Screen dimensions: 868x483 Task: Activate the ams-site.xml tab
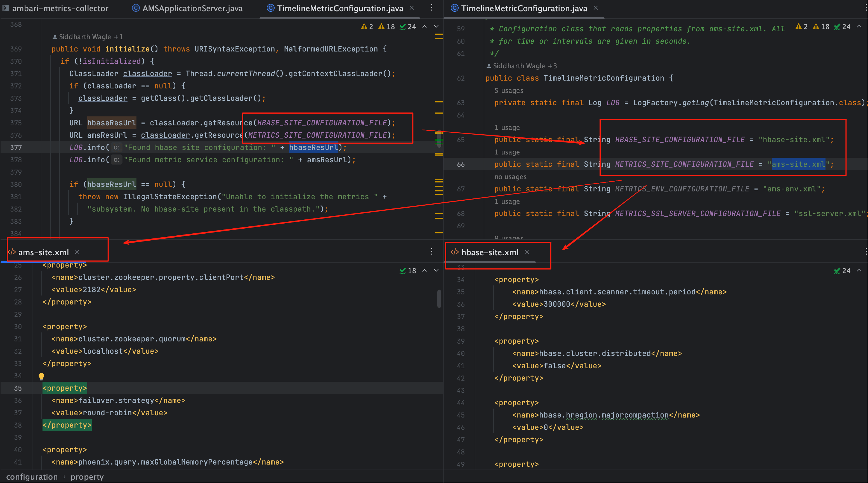(43, 252)
